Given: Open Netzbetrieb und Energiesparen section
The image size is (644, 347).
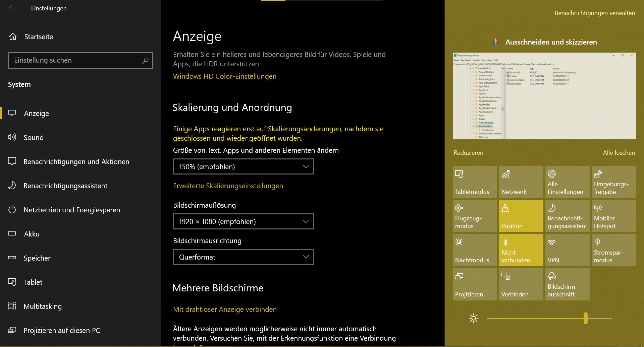Looking at the screenshot, I should tap(80, 210).
